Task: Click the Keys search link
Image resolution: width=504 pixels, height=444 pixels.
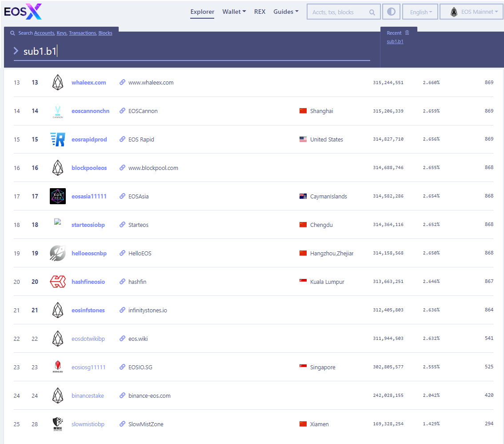Action: coord(62,33)
